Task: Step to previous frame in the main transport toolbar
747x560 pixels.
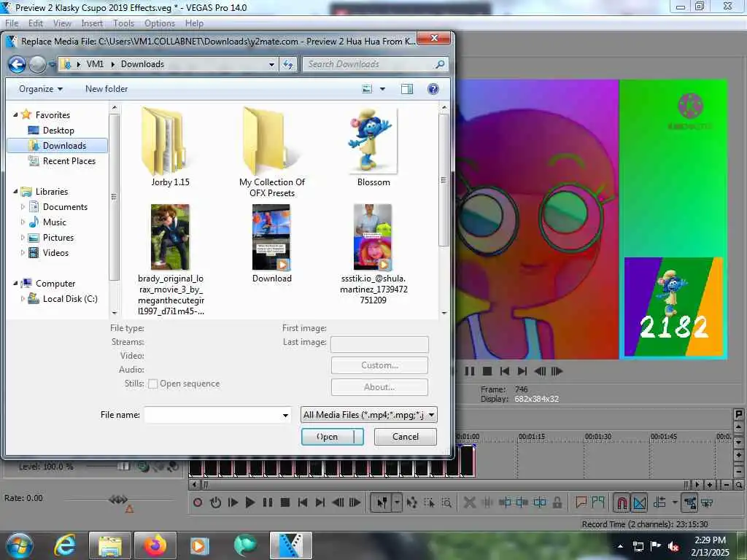Action: point(338,502)
